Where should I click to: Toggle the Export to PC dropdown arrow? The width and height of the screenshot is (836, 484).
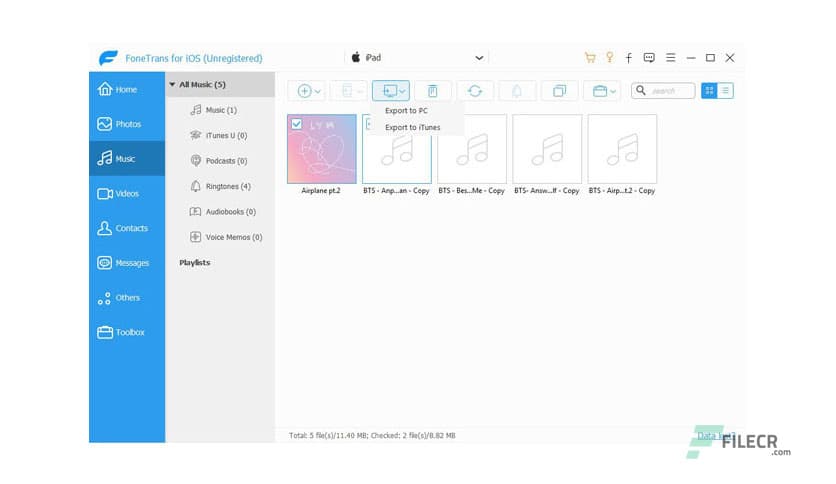tap(403, 92)
